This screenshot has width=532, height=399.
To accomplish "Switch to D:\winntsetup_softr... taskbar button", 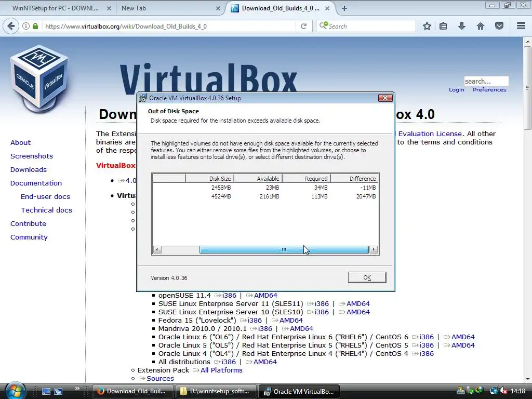I will coord(216,391).
